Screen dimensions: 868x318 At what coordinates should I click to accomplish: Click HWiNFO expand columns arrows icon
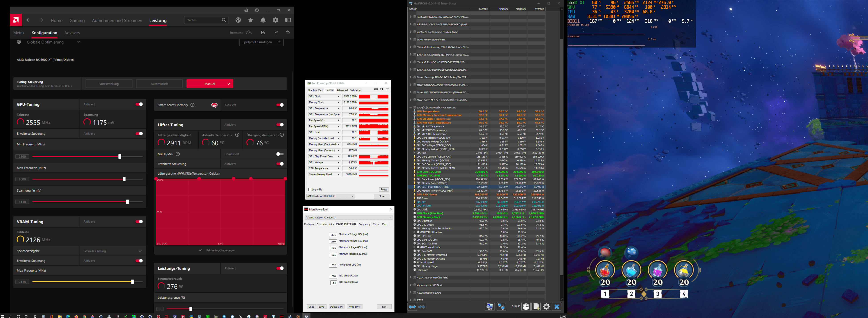(x=412, y=306)
